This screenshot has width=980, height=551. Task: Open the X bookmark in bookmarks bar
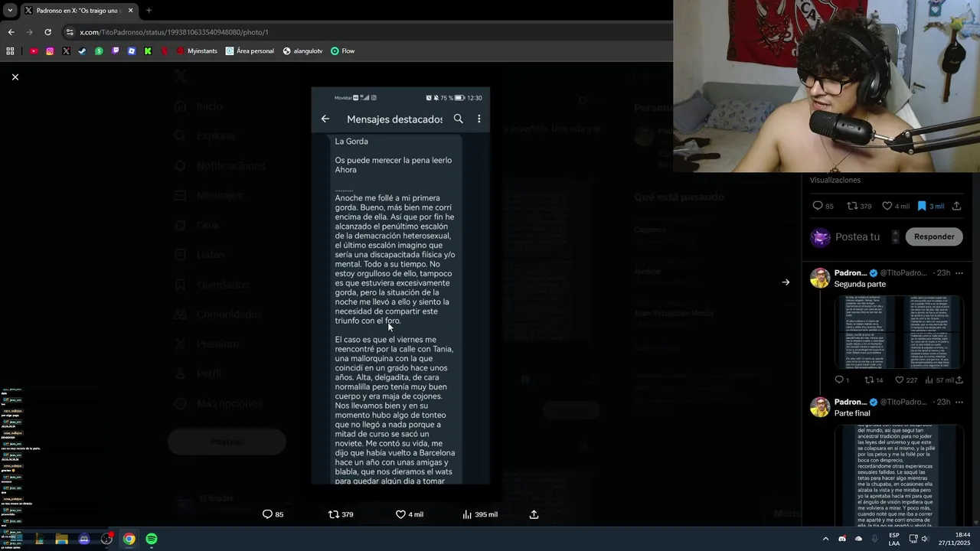pos(66,51)
